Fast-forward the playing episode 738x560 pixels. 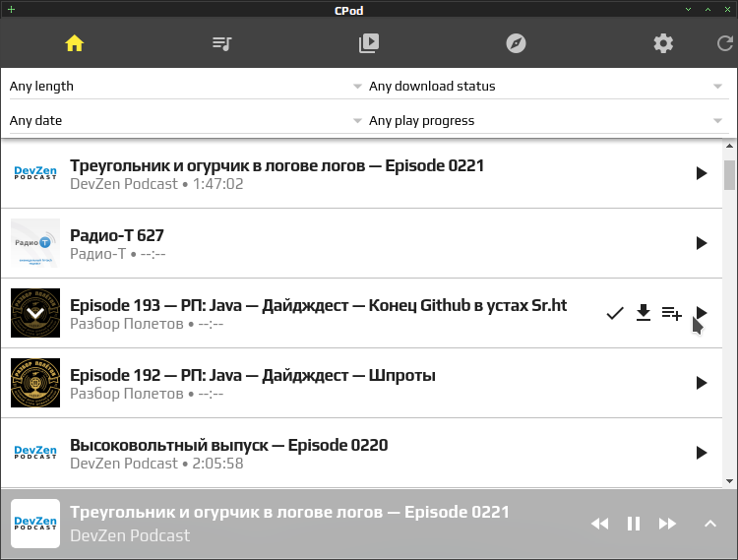click(x=667, y=524)
